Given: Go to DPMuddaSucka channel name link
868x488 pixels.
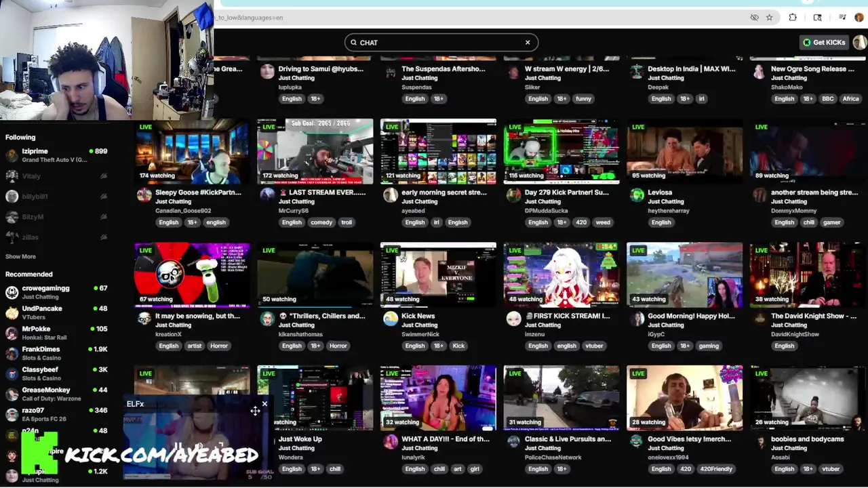Looking at the screenshot, I should tap(546, 211).
